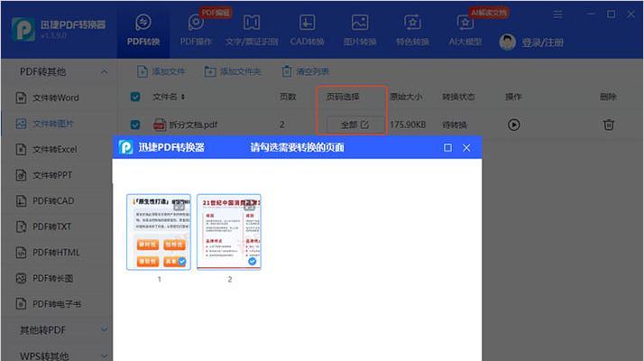This screenshot has width=644, height=361.
Task: Click the user avatar icon
Action: click(x=507, y=42)
